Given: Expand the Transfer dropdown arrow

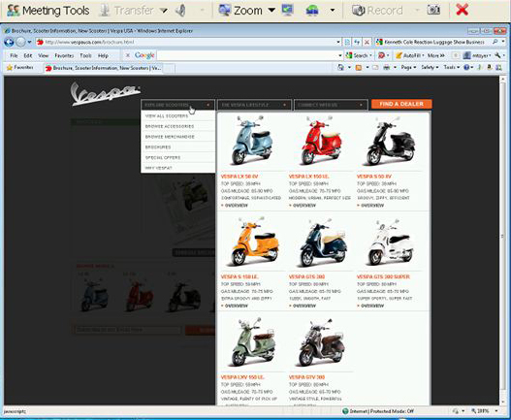Looking at the screenshot, I should [x=164, y=11].
